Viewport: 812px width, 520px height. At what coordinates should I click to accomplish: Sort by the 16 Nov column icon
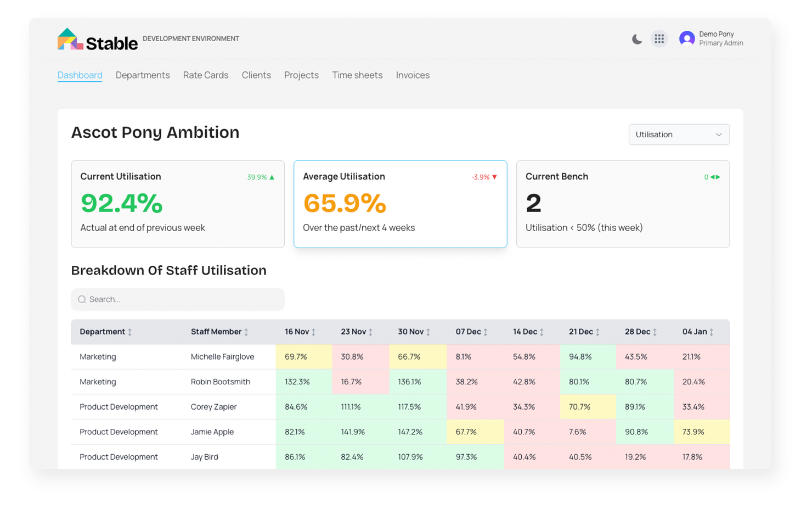pyautogui.click(x=314, y=332)
